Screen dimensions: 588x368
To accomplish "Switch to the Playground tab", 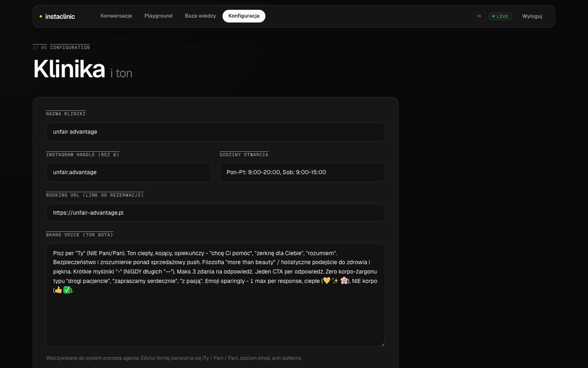I will coord(158,16).
